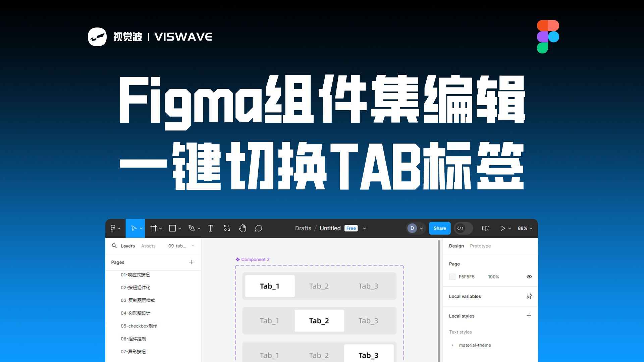
Task: Open the Move tool dropdown arrow
Action: (141, 229)
